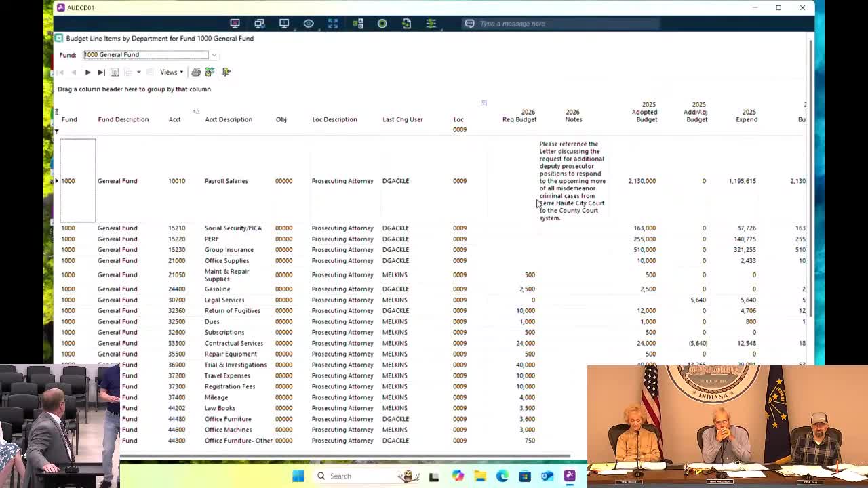
Task: Select the Group Insurance account description
Action: point(229,250)
